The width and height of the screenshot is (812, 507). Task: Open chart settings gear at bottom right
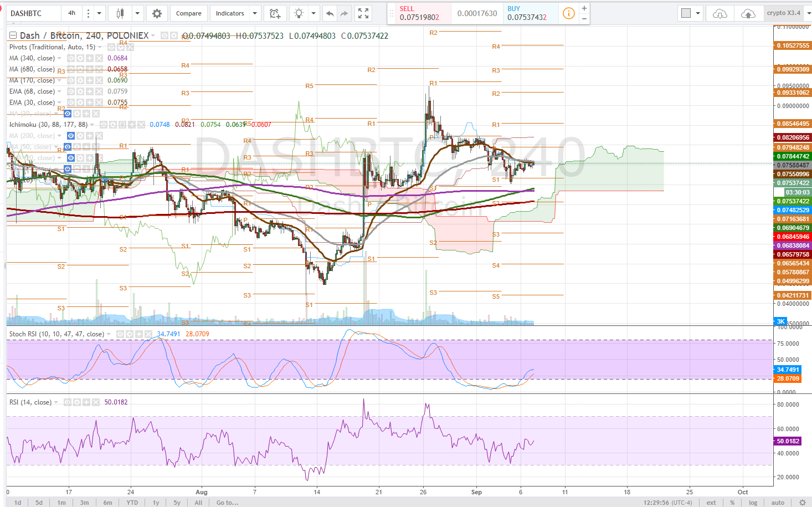(802, 503)
